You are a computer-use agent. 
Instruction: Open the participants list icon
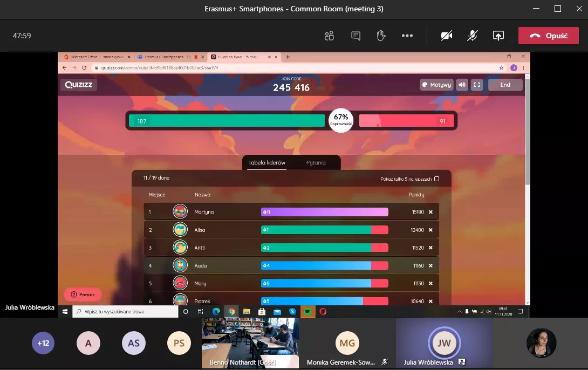pyautogui.click(x=329, y=36)
